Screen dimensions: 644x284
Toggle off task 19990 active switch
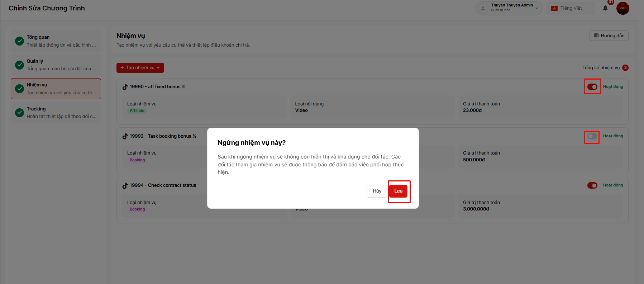point(592,87)
